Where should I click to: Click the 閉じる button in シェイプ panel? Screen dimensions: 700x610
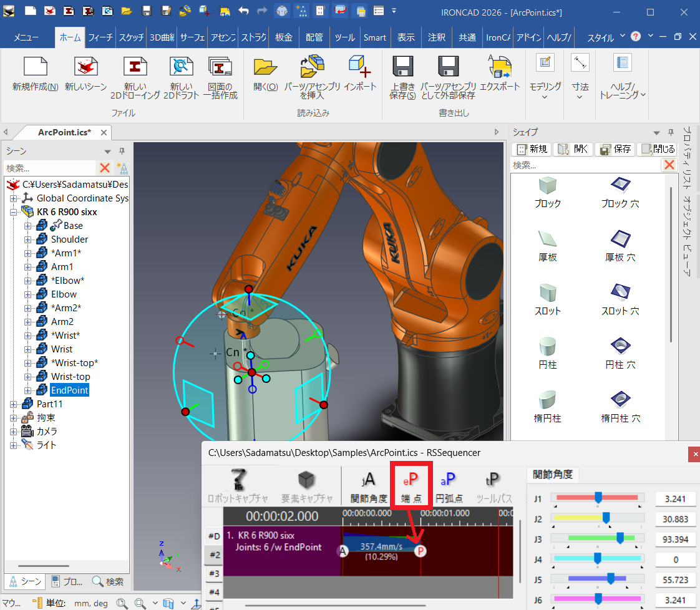point(658,149)
